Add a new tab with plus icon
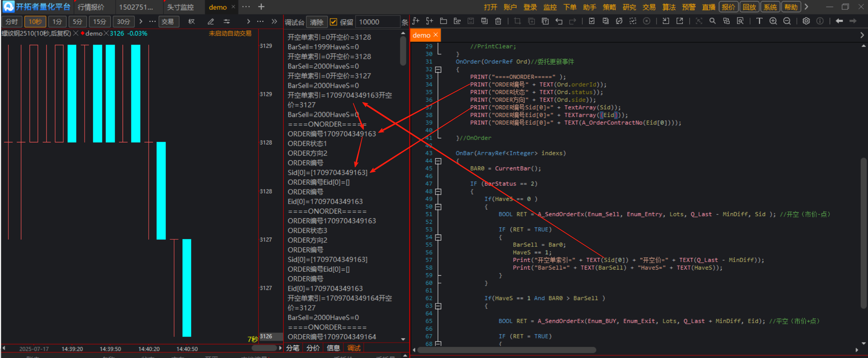The image size is (868, 358). (261, 7)
